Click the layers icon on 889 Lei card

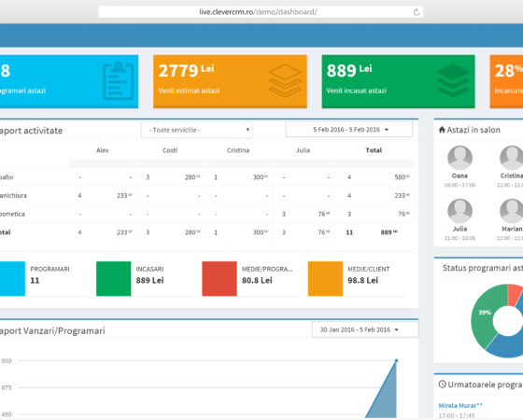[453, 80]
